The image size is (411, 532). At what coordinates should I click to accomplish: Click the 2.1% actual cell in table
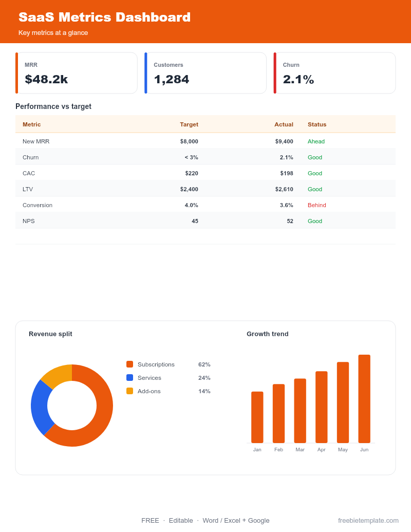(287, 157)
